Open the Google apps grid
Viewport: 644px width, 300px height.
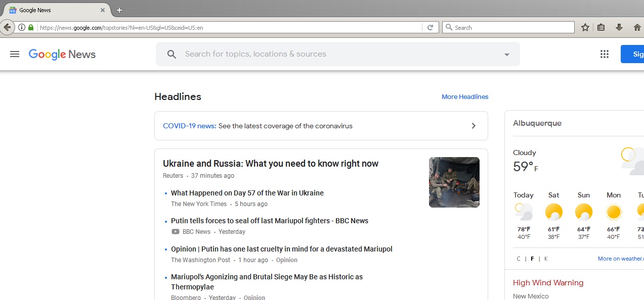pos(604,54)
